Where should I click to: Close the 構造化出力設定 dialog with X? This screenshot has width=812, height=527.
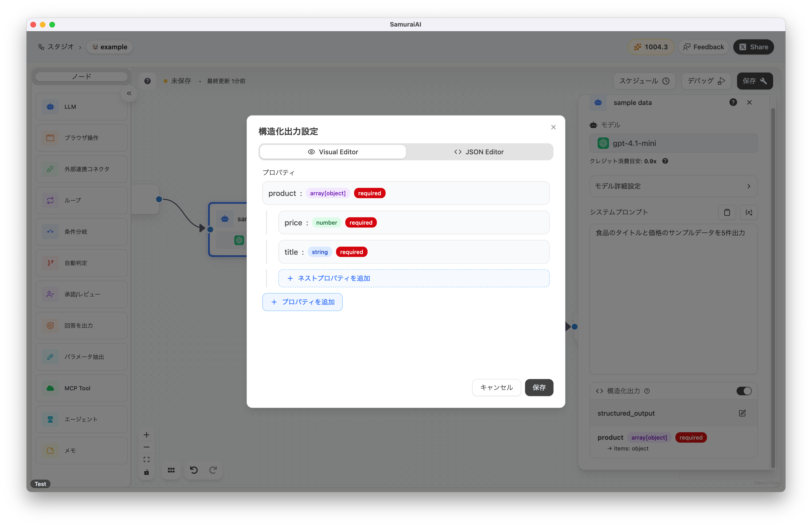click(553, 127)
